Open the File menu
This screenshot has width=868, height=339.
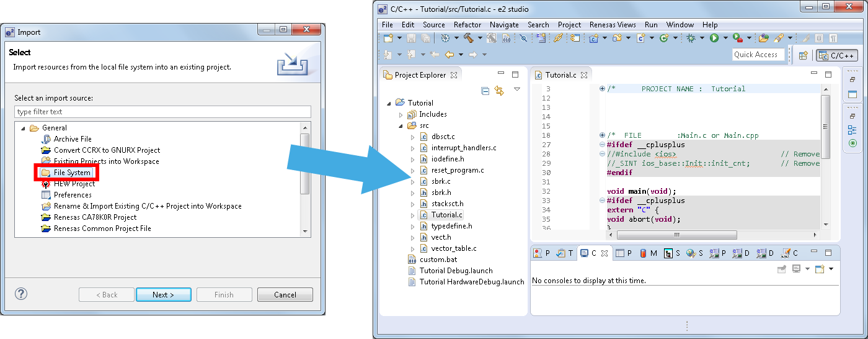tap(387, 25)
